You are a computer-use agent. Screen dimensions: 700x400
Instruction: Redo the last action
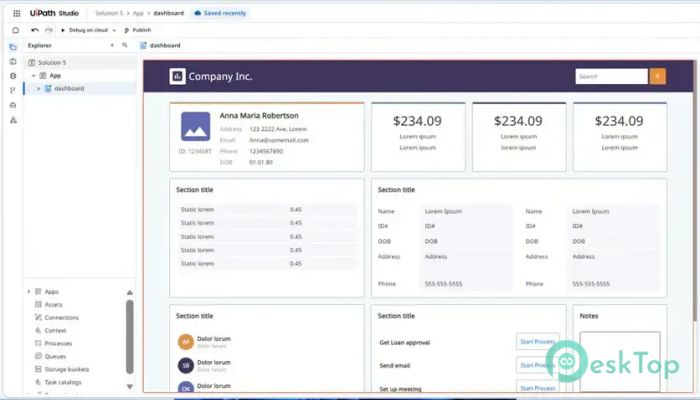click(x=49, y=30)
